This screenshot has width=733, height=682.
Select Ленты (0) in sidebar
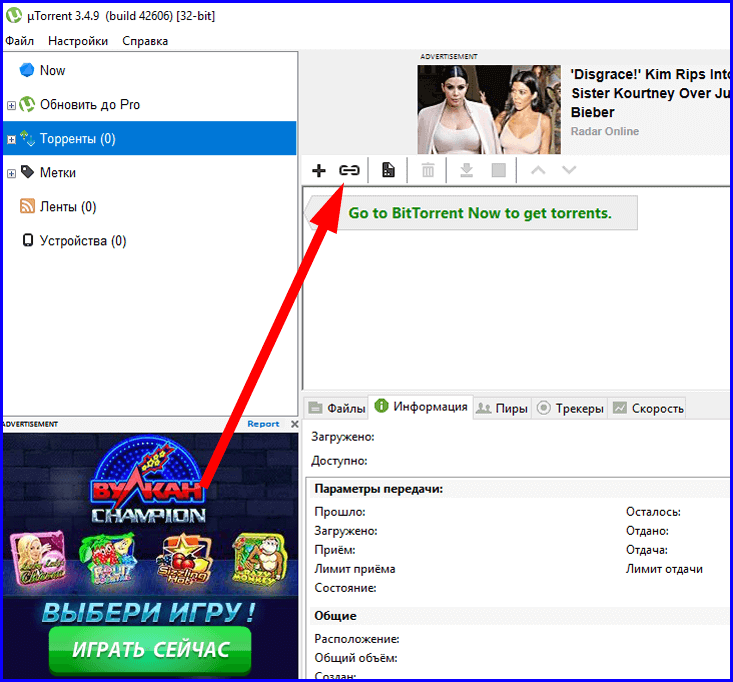(x=68, y=207)
